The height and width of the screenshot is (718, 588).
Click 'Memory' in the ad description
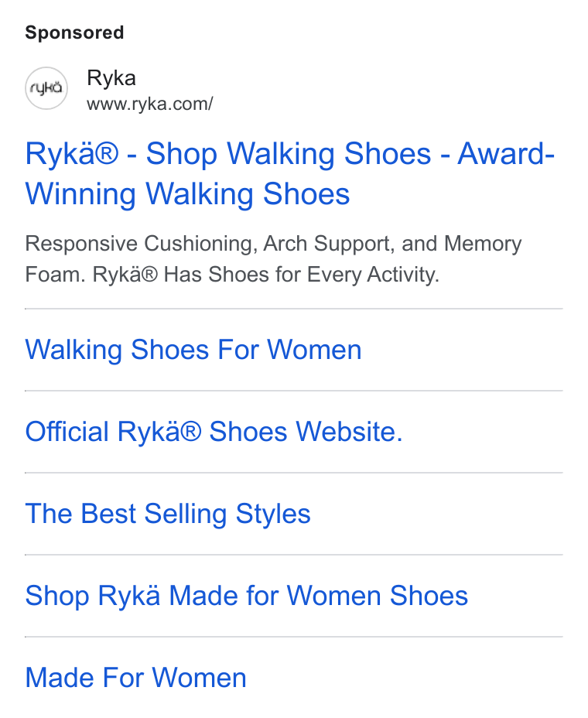[x=483, y=244]
